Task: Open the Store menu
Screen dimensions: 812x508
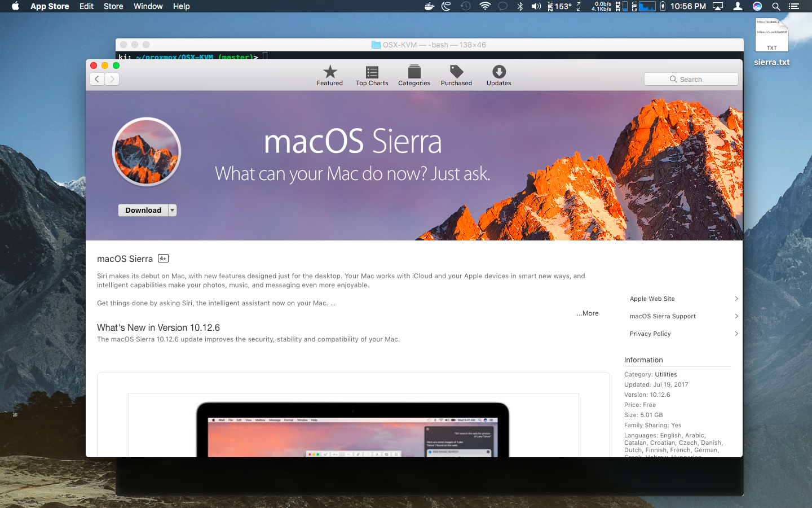Action: [113, 6]
